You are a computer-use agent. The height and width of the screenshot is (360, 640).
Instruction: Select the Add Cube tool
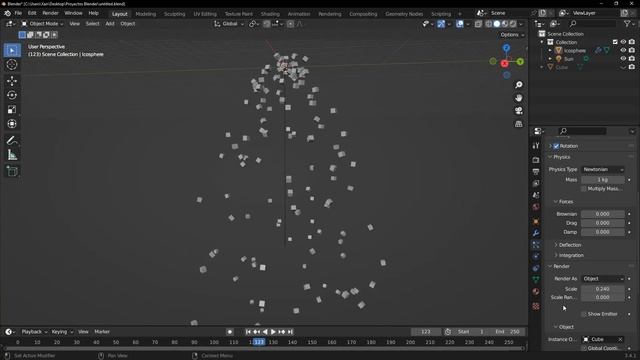click(12, 171)
